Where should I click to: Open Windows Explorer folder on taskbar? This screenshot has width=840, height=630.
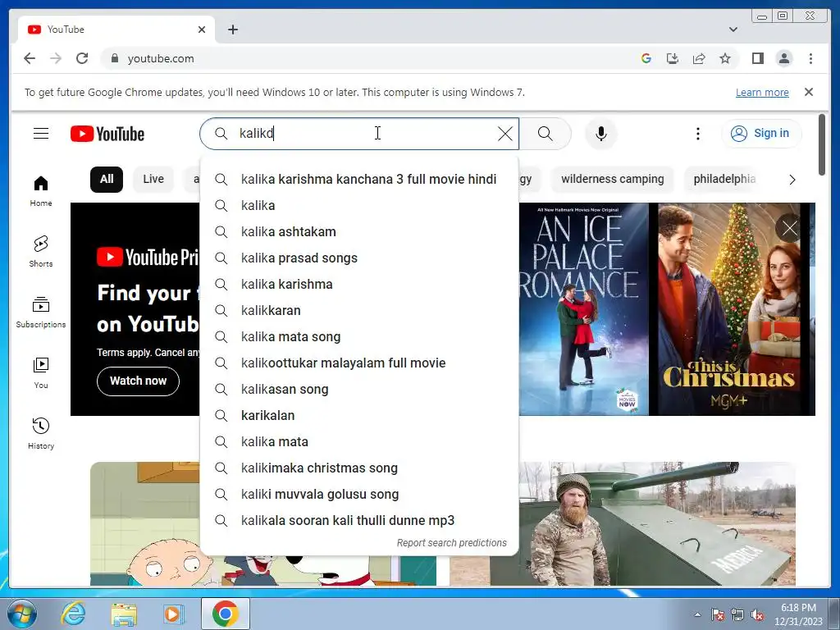[124, 614]
